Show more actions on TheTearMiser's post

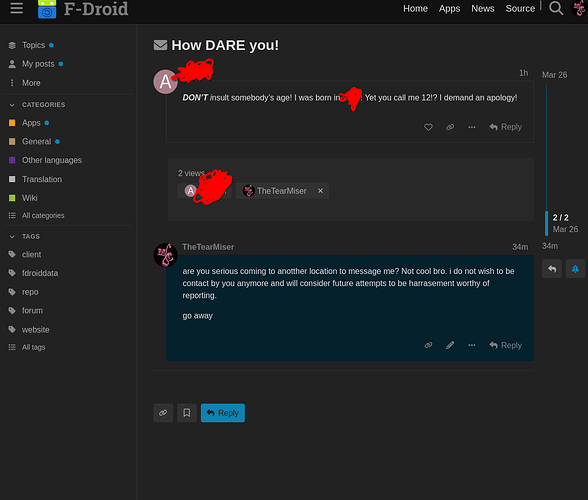(472, 345)
